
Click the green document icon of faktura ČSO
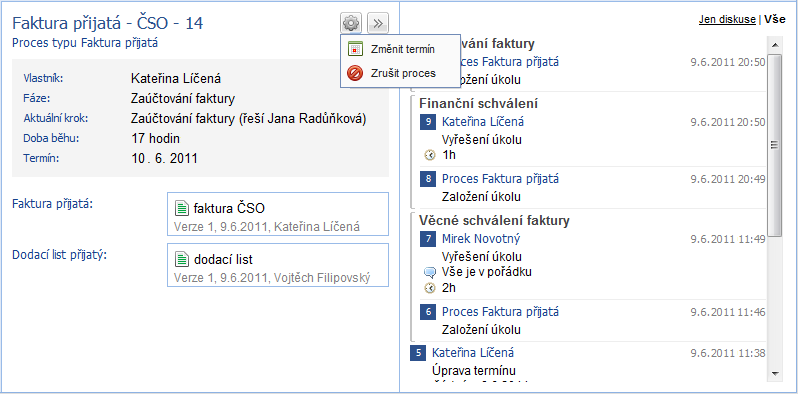tap(182, 208)
